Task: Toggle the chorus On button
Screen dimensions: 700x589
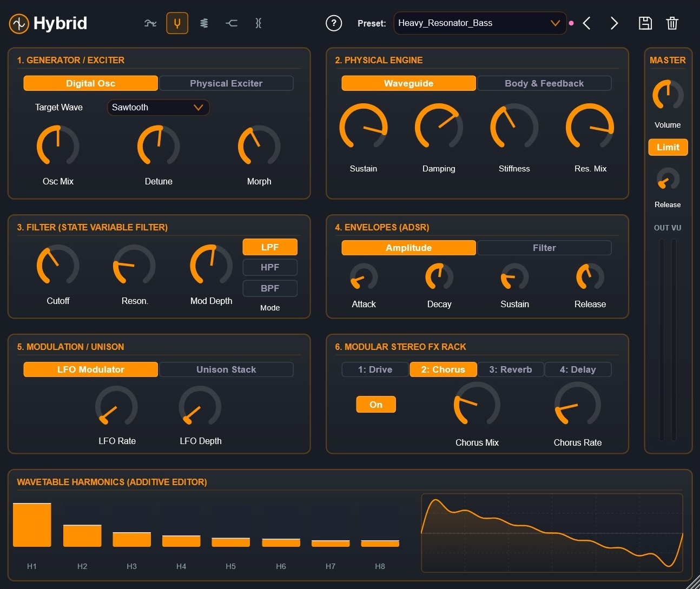Action: [x=376, y=405]
